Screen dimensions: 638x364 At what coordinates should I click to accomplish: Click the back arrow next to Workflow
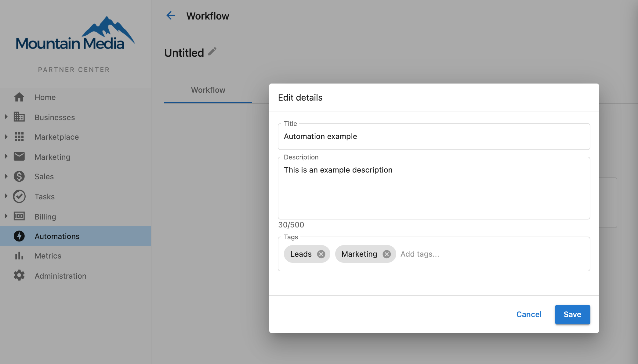[x=171, y=16]
